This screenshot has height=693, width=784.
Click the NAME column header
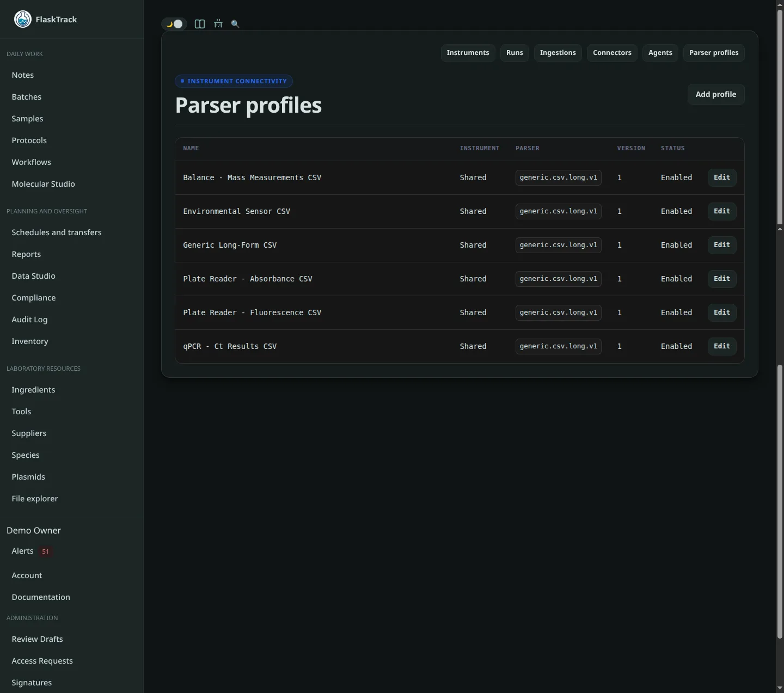point(191,148)
